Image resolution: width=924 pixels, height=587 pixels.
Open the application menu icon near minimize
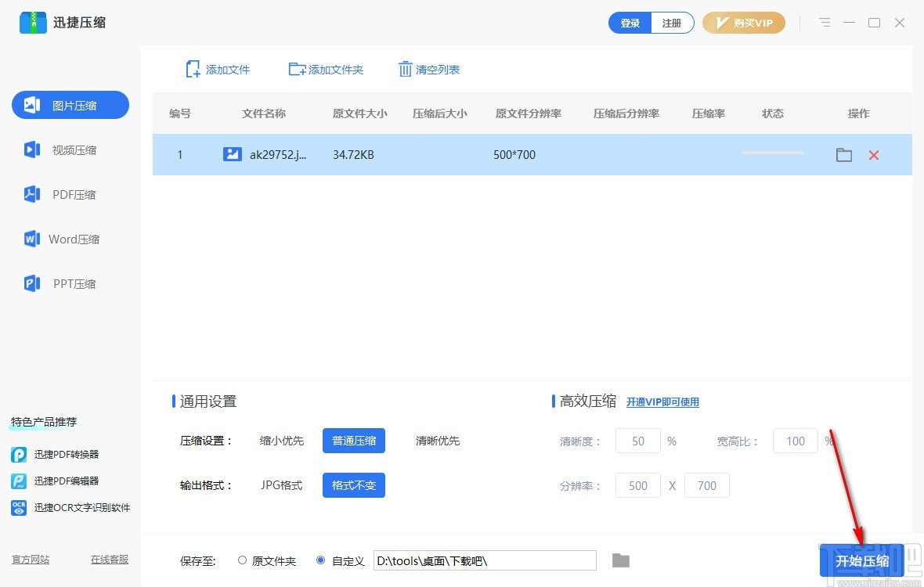(825, 23)
